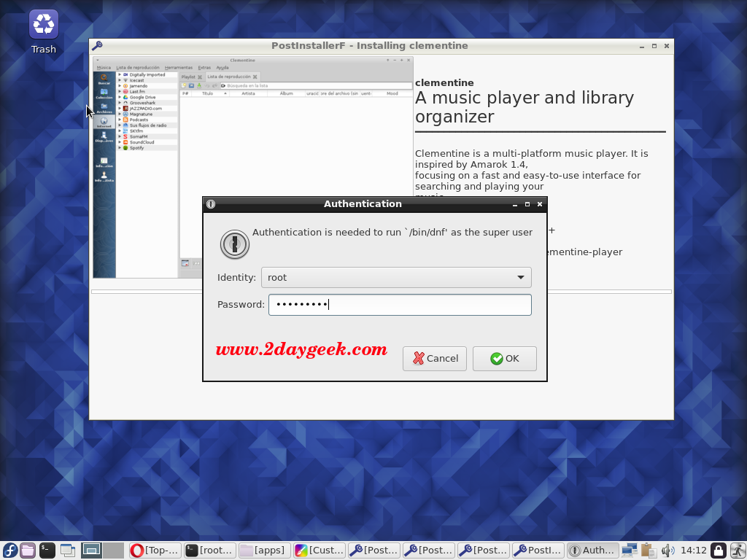Click the Clementine screenshot preview image

(x=253, y=167)
